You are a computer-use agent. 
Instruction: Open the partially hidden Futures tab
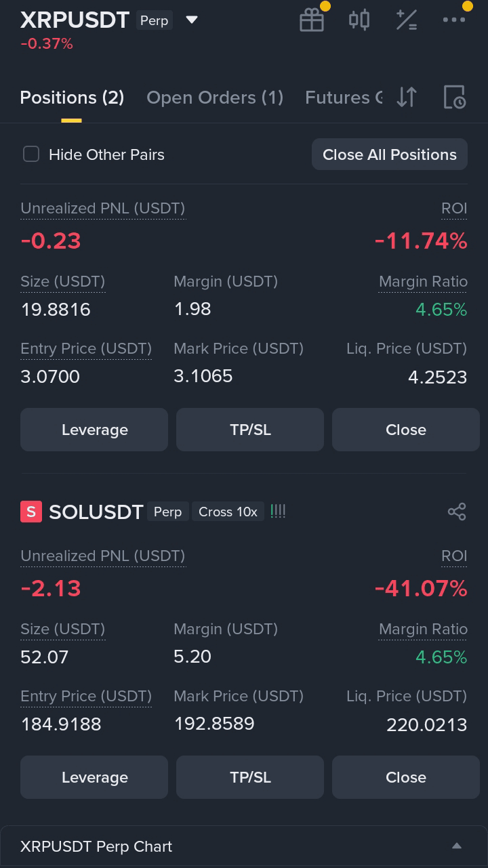[x=344, y=98]
